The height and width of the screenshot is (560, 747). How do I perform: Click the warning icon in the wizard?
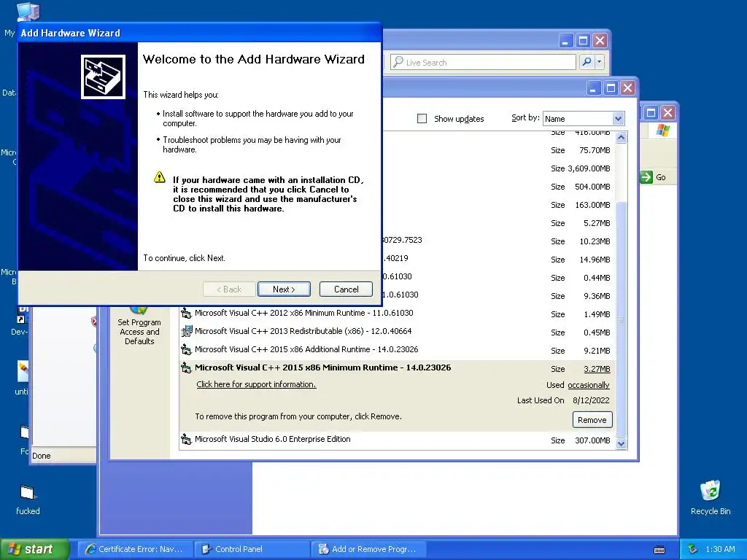coord(160,178)
